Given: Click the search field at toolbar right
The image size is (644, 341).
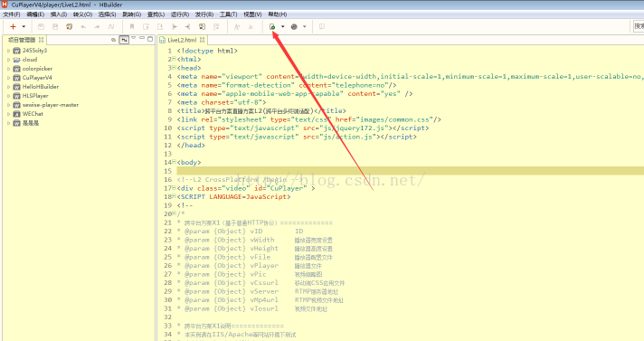Looking at the screenshot, I should pyautogui.click(x=638, y=26).
